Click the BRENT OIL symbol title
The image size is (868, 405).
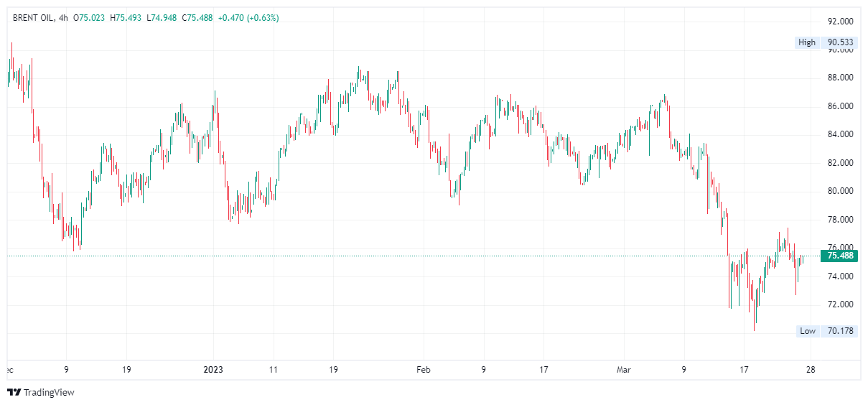[x=34, y=18]
